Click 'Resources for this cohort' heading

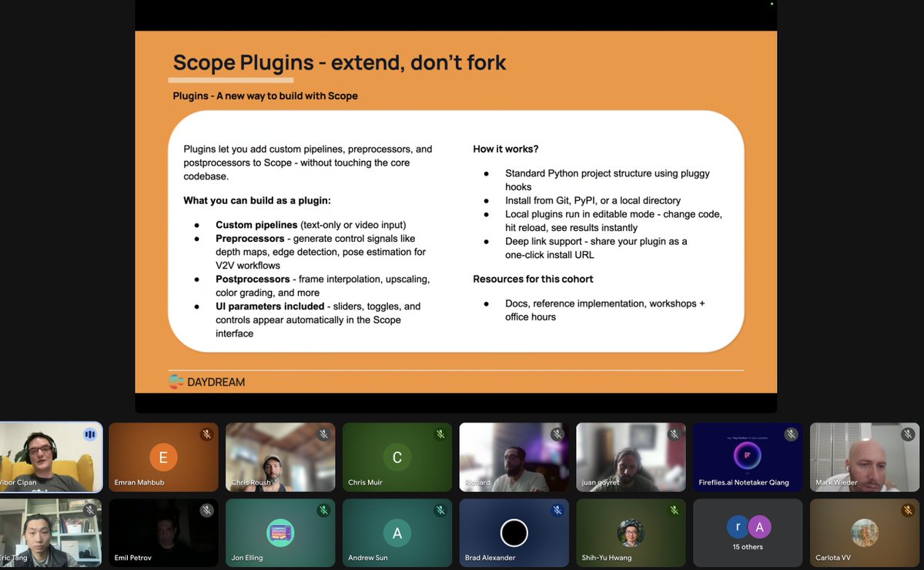[x=533, y=279]
